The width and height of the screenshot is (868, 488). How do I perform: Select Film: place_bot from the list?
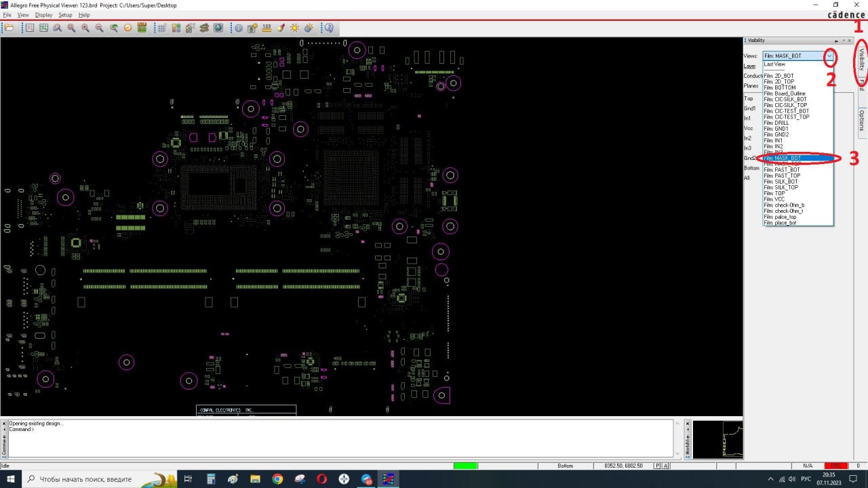[781, 223]
